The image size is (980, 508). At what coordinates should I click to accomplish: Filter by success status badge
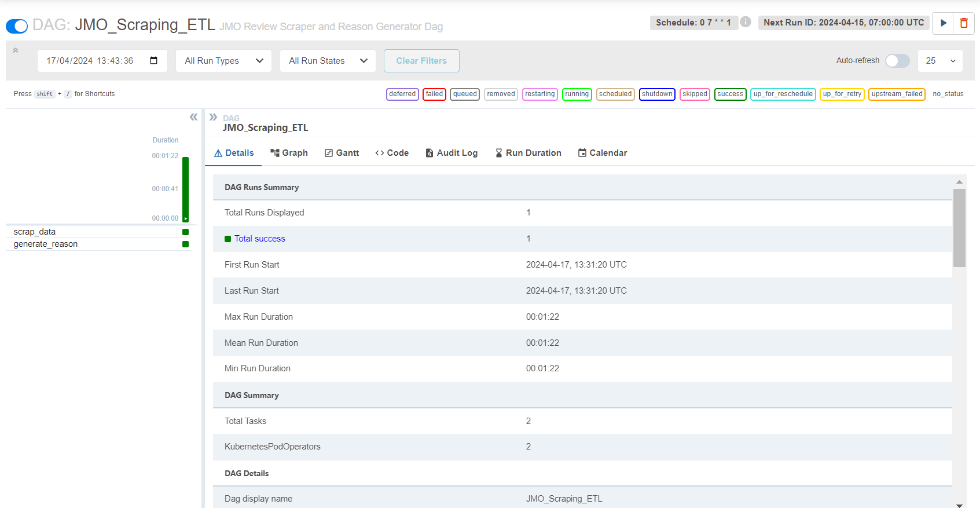[730, 94]
